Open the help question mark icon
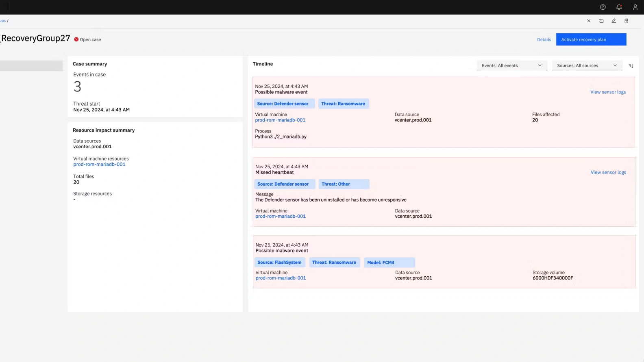This screenshot has height=362, width=644. click(603, 7)
